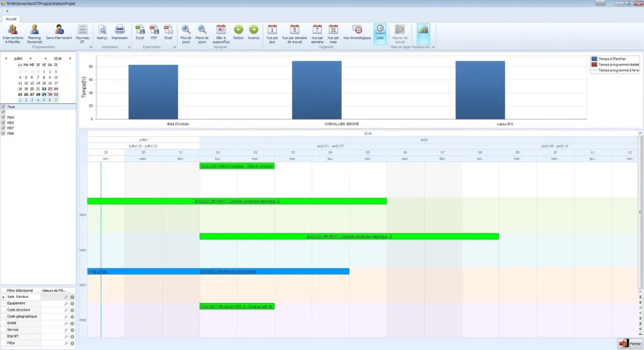Zoom out with Plus de jours
The height and width of the screenshot is (350, 644).
(x=186, y=33)
